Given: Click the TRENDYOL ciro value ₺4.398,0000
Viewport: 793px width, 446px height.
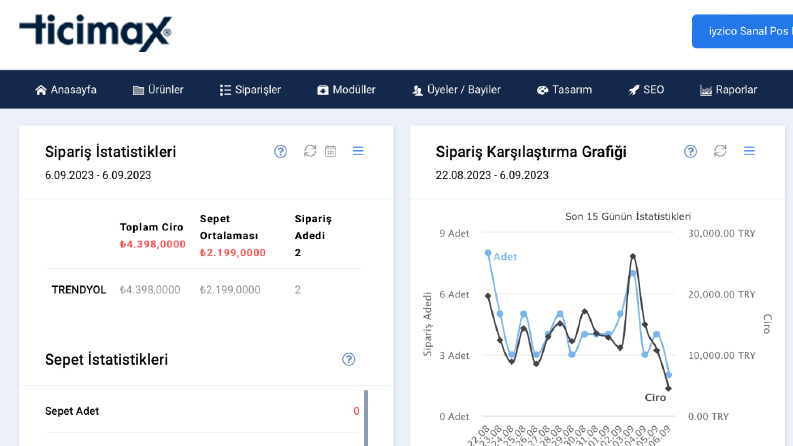Looking at the screenshot, I should pyautogui.click(x=150, y=290).
